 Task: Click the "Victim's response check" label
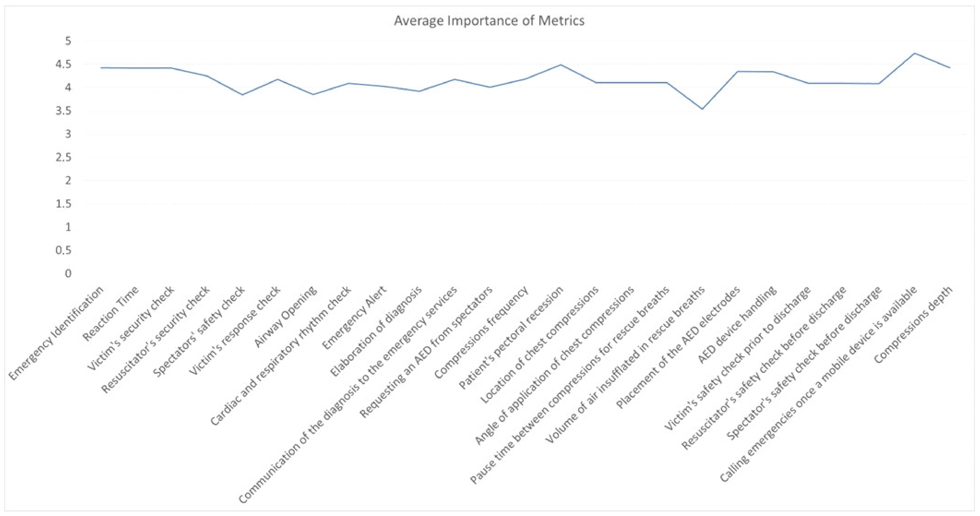point(235,330)
